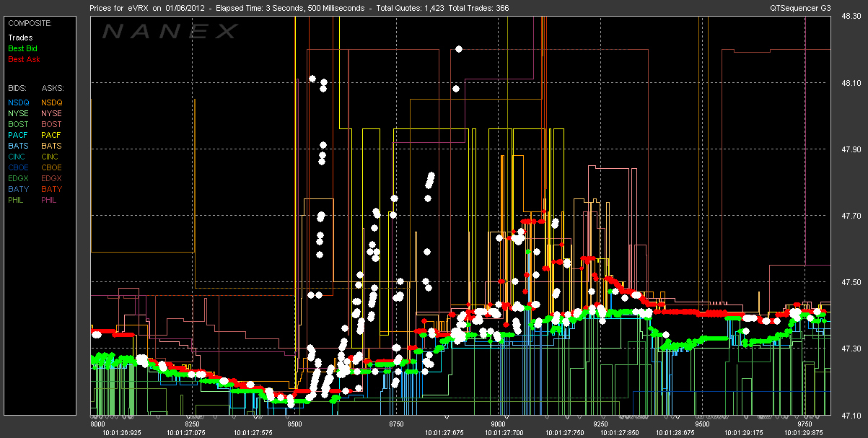Select BATY under the BIDS heading
868x438 pixels.
tap(18, 189)
